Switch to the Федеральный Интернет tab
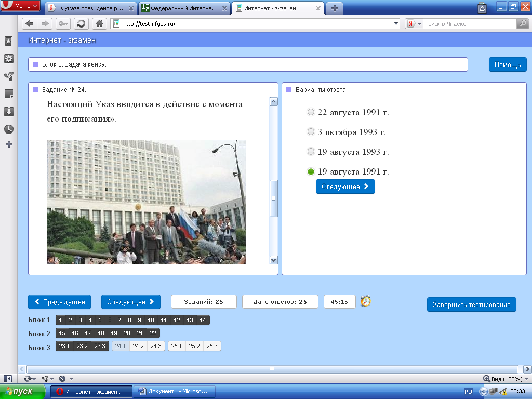The height and width of the screenshot is (399, 532). coord(184,8)
